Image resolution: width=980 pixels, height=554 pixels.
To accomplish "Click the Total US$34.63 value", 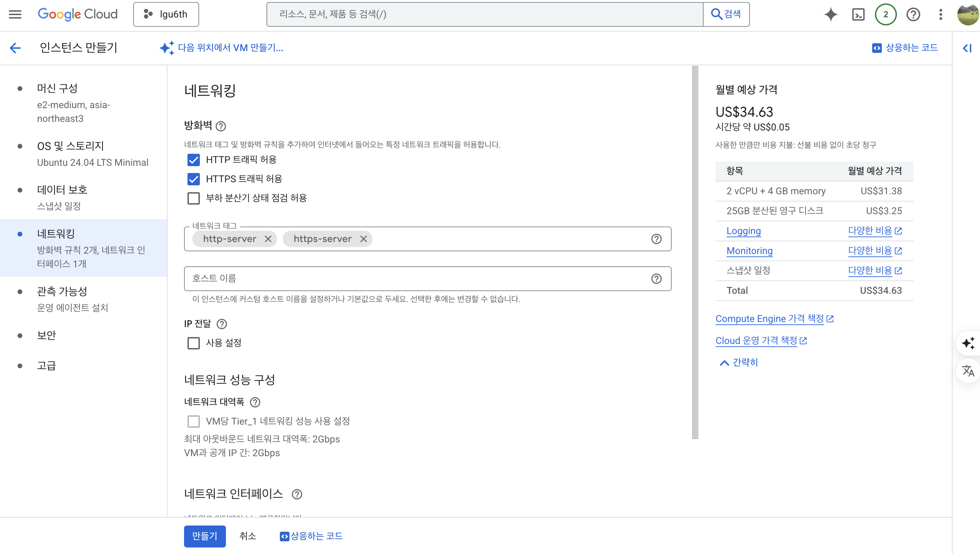I will tap(881, 291).
